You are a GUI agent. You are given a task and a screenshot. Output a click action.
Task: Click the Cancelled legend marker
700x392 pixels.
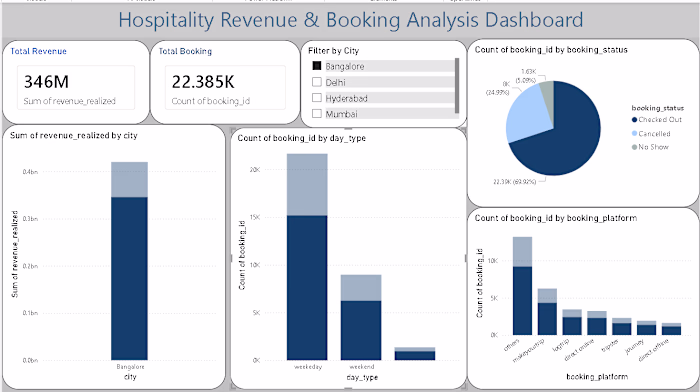(x=634, y=133)
